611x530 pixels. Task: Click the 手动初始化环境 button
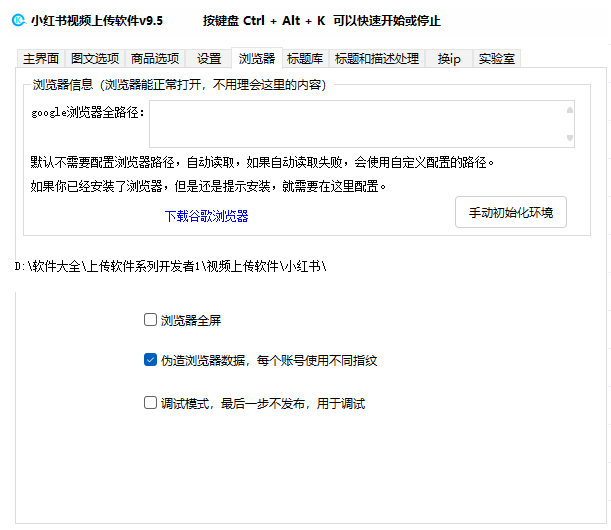511,212
